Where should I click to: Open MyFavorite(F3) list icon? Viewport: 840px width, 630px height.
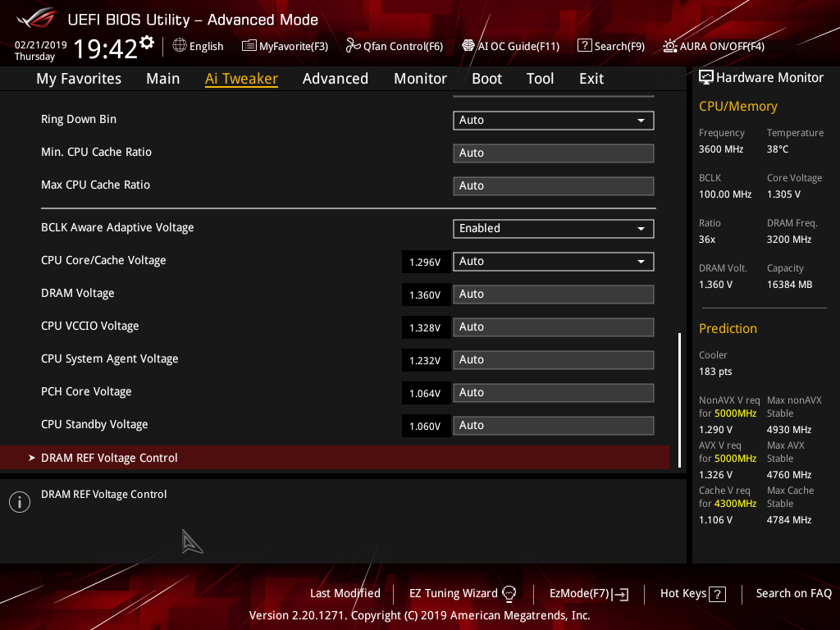249,46
